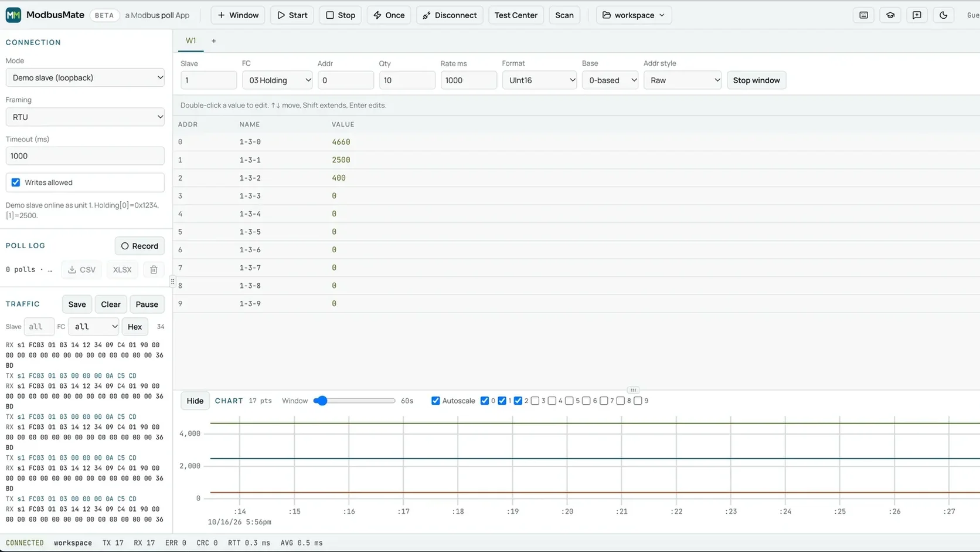This screenshot has width=980, height=552.
Task: Disable chart Autoscale checkbox
Action: (435, 401)
